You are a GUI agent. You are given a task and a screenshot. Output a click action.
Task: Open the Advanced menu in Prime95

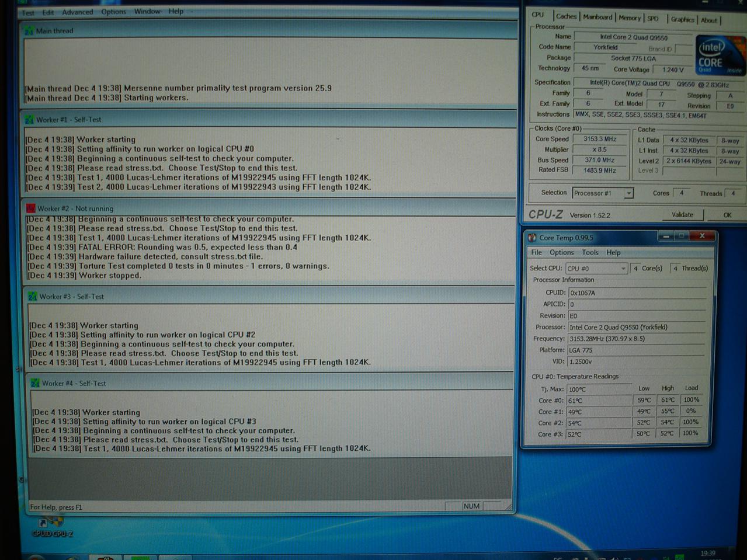(x=78, y=12)
